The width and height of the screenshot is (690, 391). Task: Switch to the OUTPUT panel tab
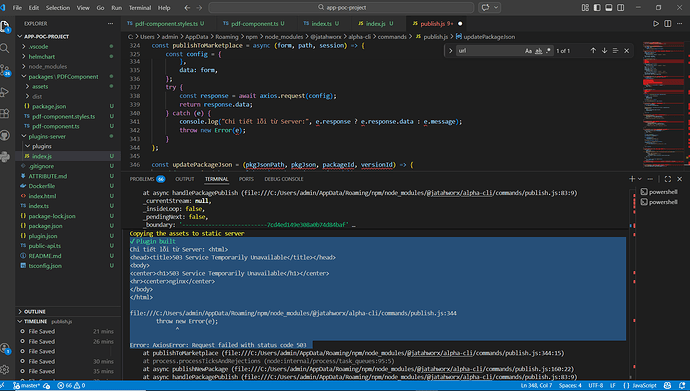pos(185,179)
